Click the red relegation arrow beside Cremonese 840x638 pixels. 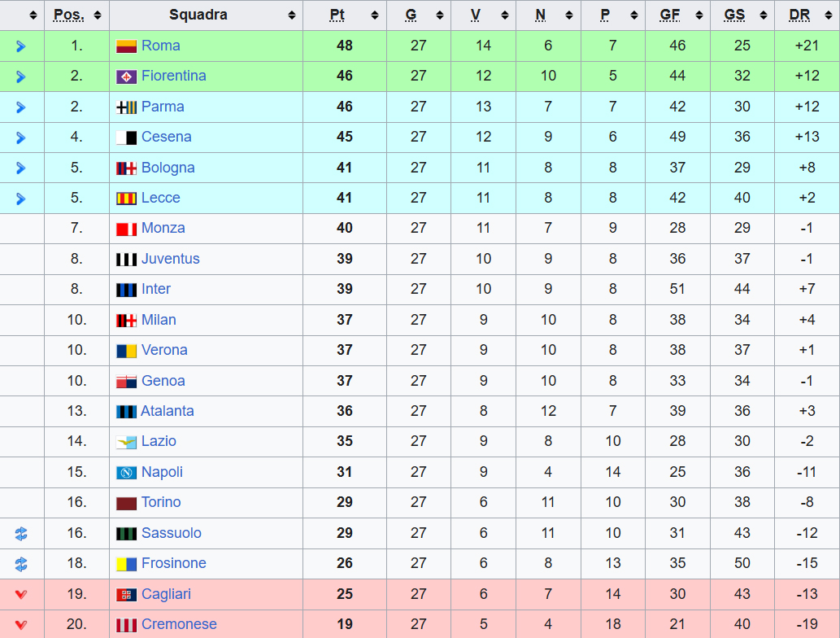[x=21, y=625]
